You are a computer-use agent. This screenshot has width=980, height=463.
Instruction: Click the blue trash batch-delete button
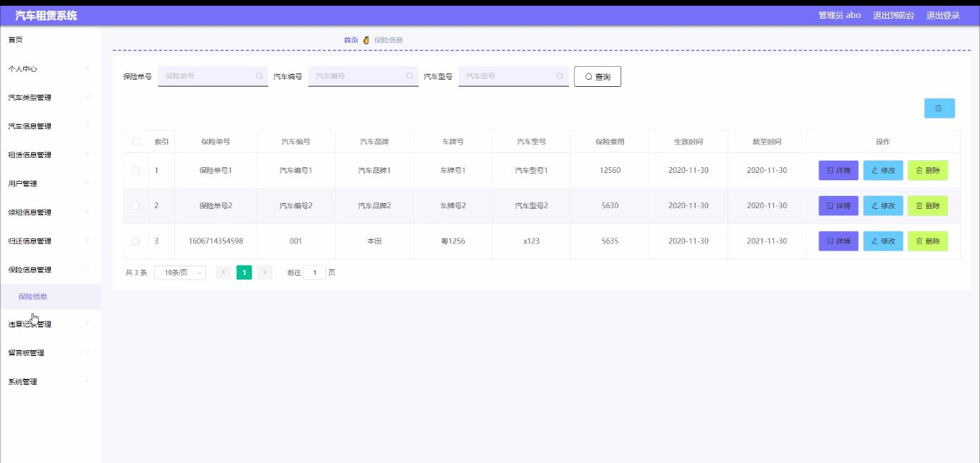pyautogui.click(x=939, y=108)
